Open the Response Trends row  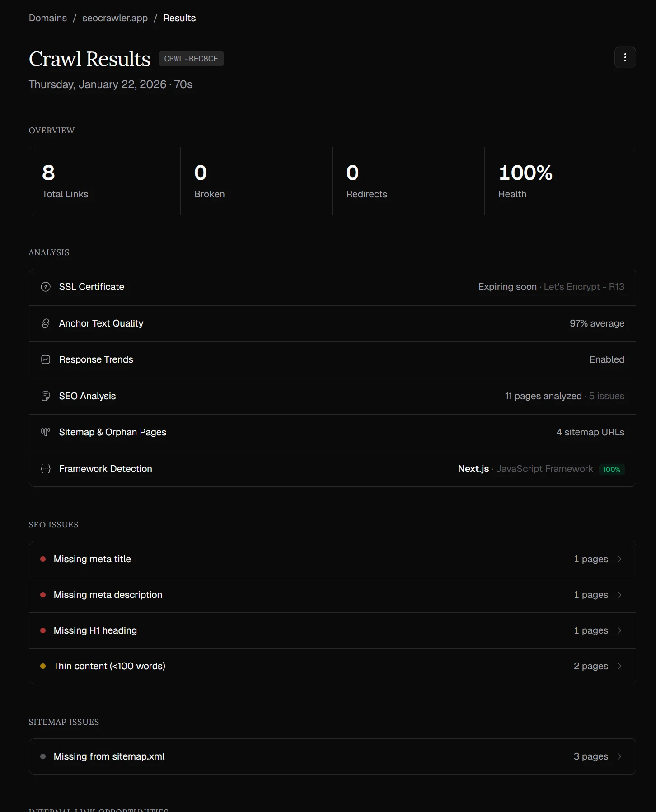click(x=333, y=360)
